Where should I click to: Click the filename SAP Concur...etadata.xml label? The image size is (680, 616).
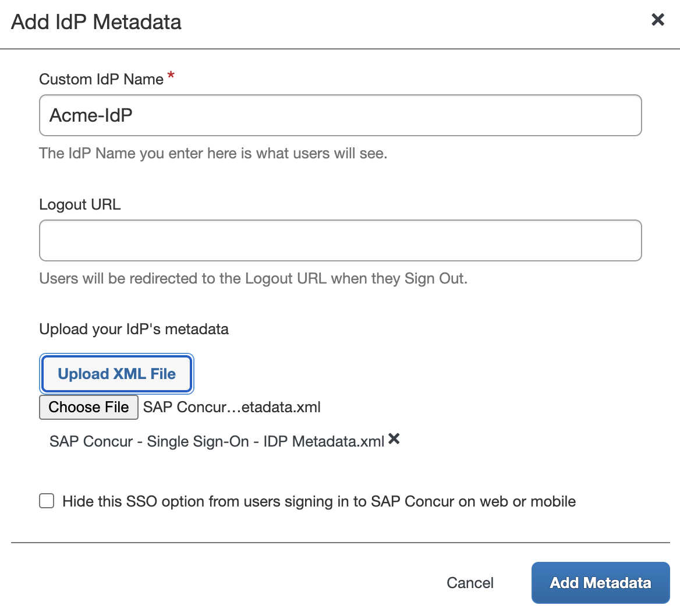click(232, 407)
